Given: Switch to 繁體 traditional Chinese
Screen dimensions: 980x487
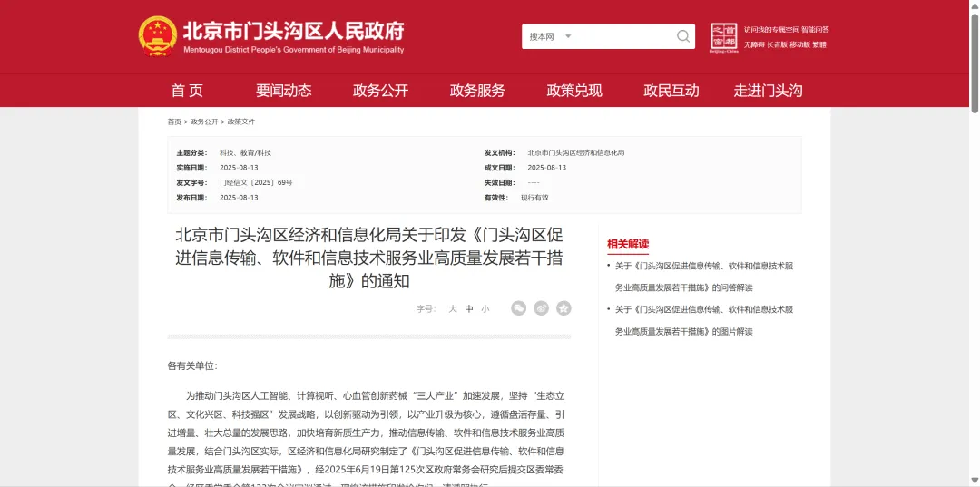Looking at the screenshot, I should point(819,45).
